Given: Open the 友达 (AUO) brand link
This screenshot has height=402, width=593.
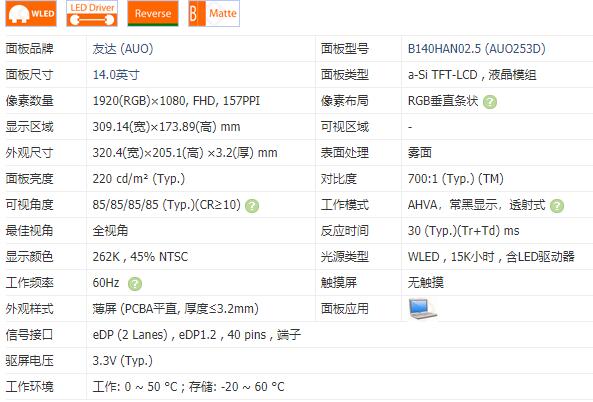Looking at the screenshot, I should 123,49.
